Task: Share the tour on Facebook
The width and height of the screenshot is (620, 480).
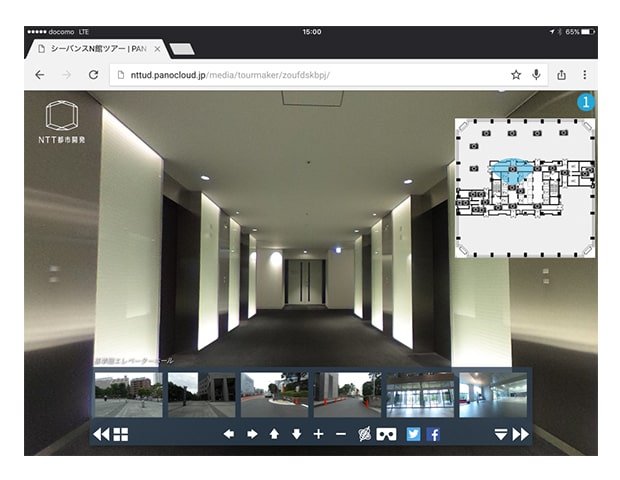Action: tap(434, 434)
